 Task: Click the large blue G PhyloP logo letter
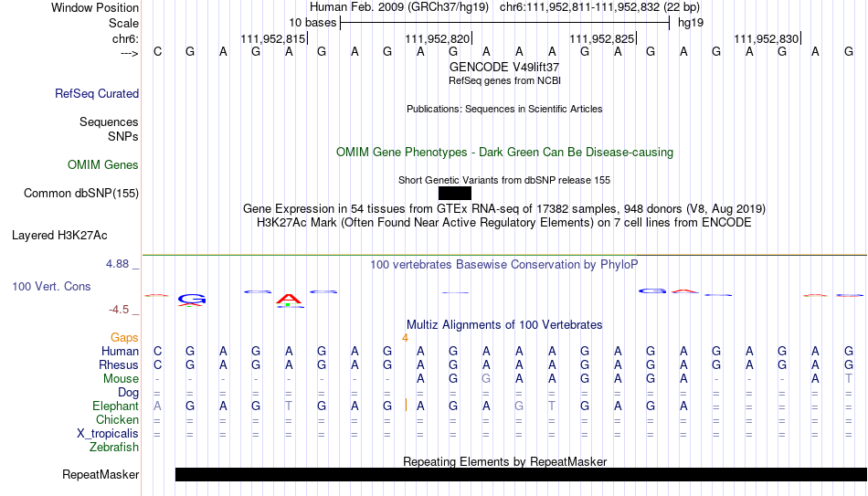[192, 299]
